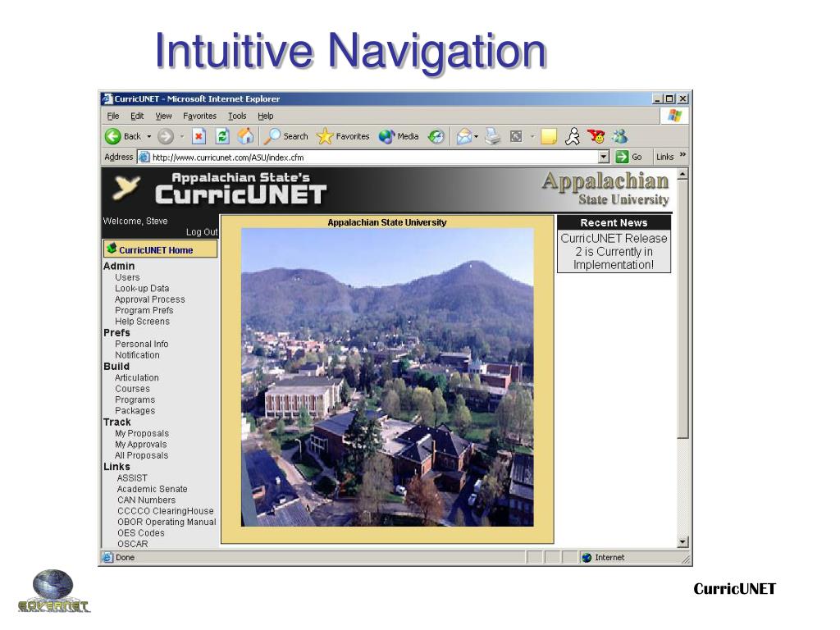
Task: Click the Internet zone globe status icon
Action: pyautogui.click(x=587, y=558)
